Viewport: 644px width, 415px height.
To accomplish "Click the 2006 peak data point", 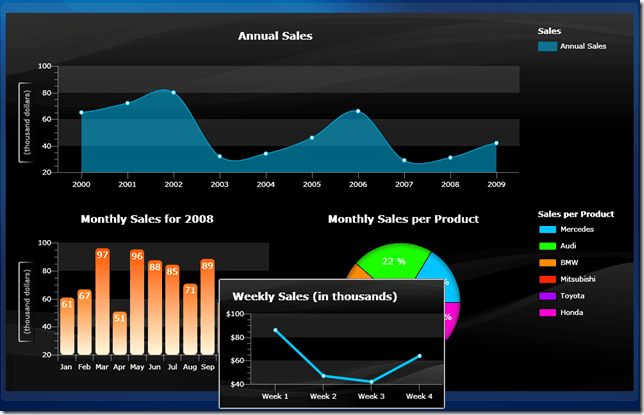I will [x=358, y=111].
